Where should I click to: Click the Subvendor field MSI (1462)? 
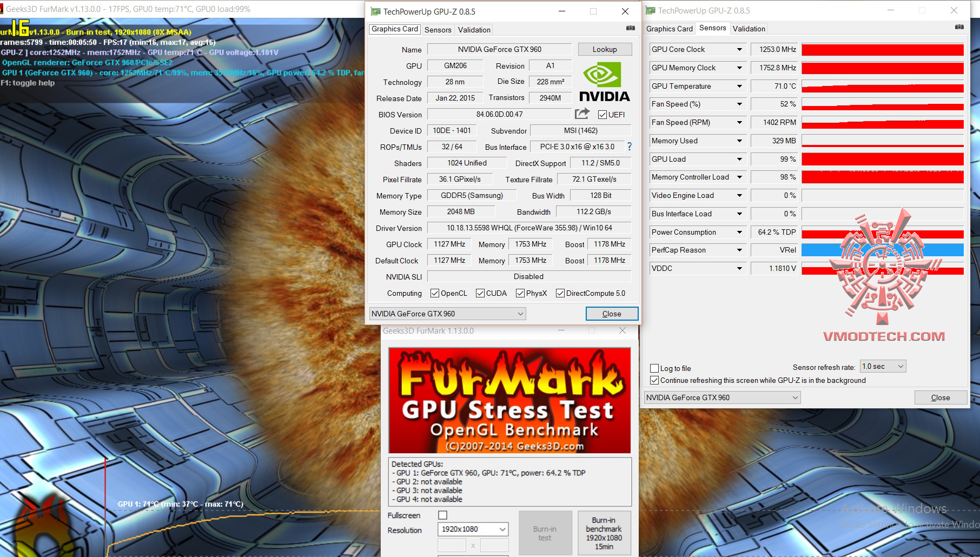[x=580, y=130]
